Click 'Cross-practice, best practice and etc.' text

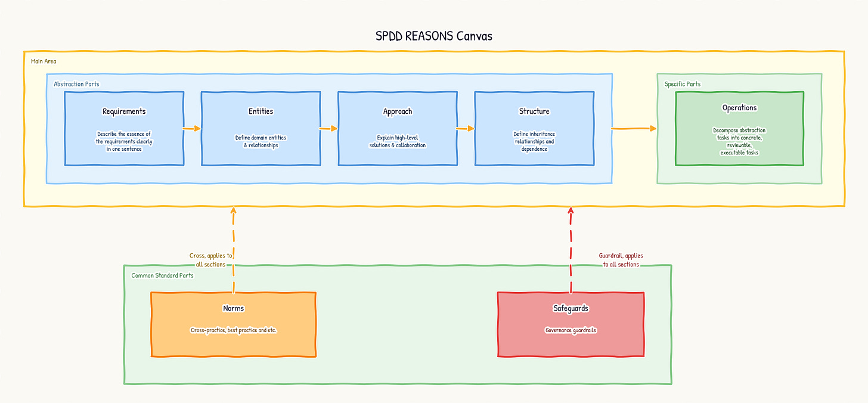click(x=233, y=330)
